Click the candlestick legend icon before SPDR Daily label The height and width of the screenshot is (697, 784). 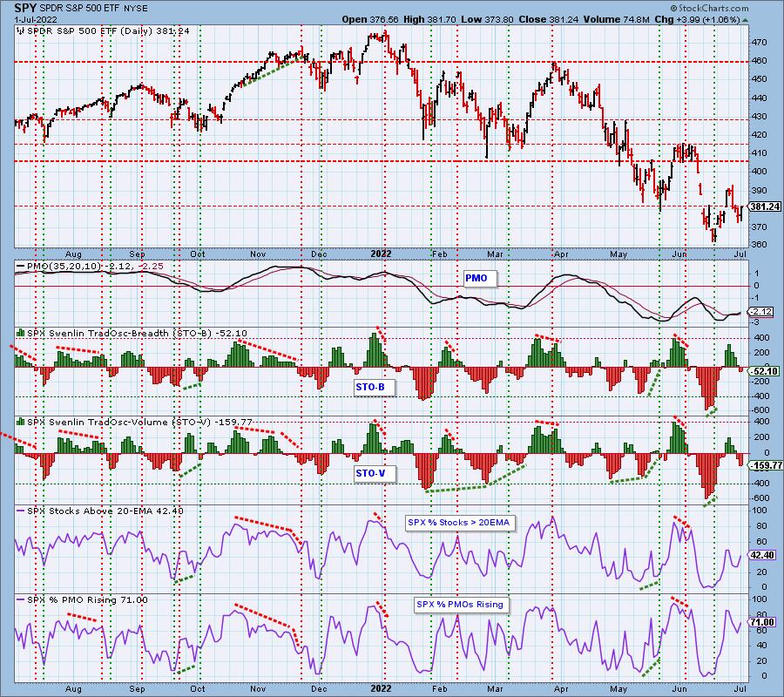21,31
